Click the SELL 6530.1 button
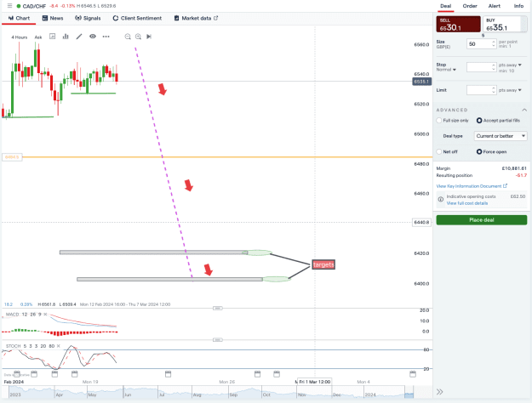Screen dimensions: 532x403 click(x=458, y=25)
